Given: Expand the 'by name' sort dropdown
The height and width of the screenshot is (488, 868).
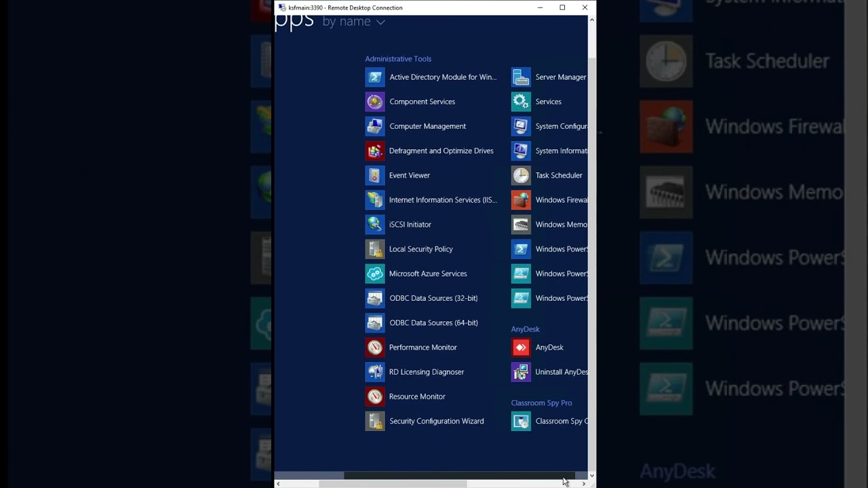Looking at the screenshot, I should tap(353, 22).
